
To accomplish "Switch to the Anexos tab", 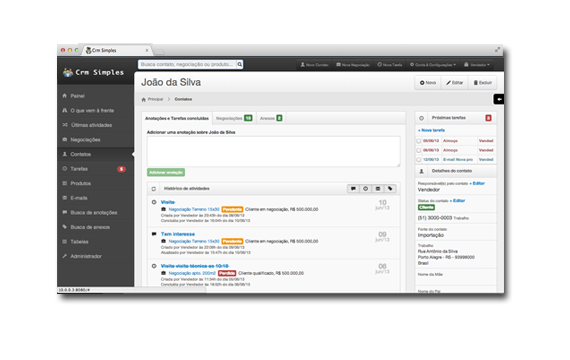I will [271, 118].
